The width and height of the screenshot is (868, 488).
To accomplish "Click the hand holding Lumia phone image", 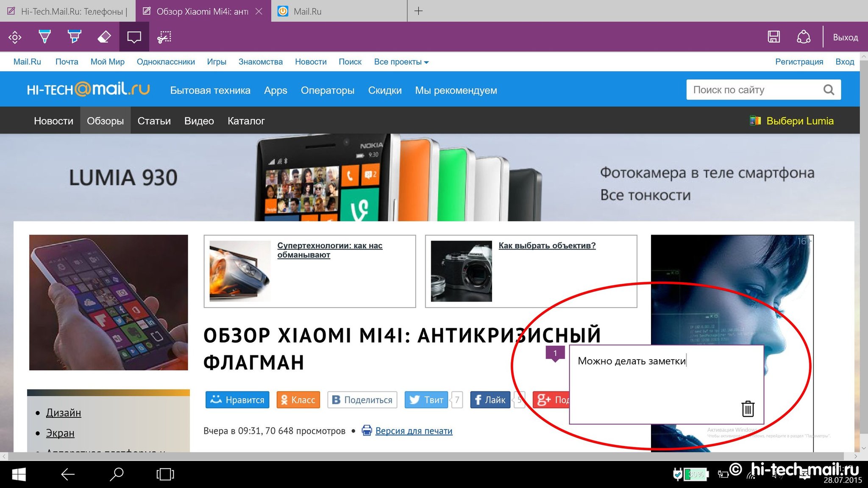I will [x=108, y=302].
